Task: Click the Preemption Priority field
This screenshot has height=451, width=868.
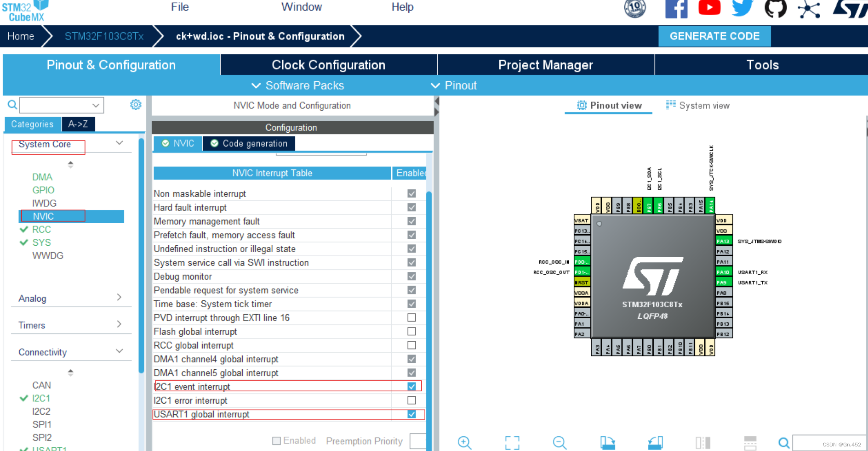Action: click(418, 441)
